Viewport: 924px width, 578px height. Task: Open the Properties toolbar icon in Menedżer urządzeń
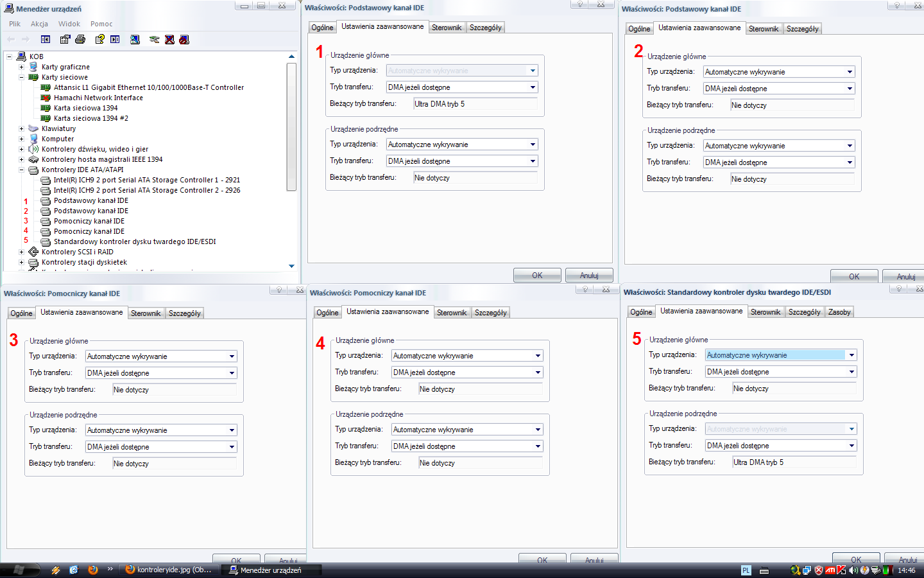pos(65,40)
